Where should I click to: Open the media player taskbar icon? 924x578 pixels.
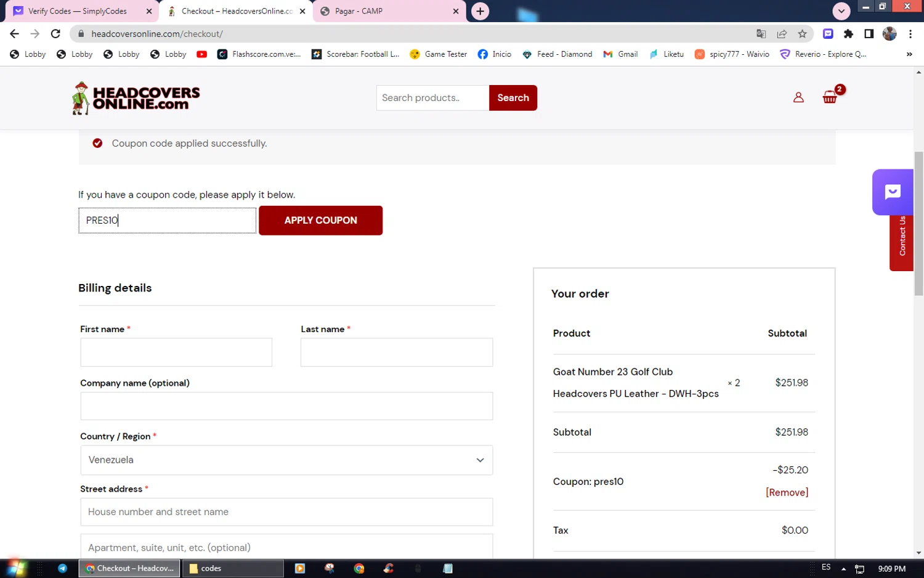300,568
